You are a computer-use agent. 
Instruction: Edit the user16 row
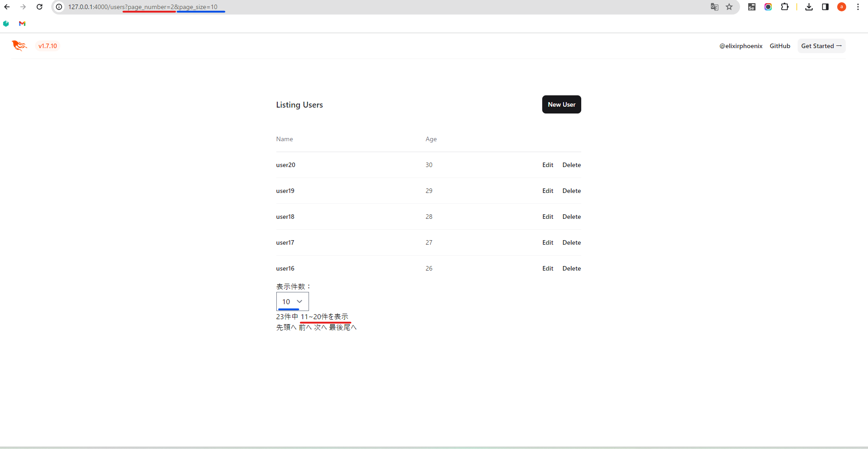(548, 268)
